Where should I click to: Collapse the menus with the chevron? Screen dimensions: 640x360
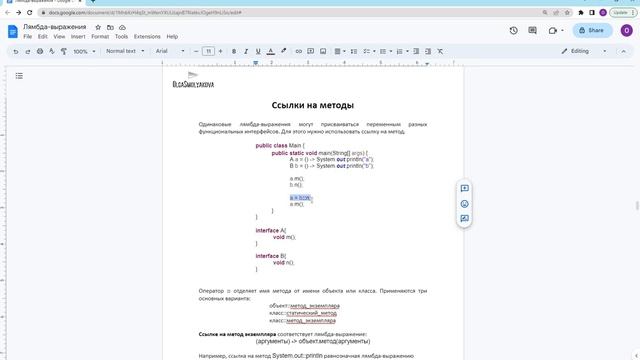[623, 51]
